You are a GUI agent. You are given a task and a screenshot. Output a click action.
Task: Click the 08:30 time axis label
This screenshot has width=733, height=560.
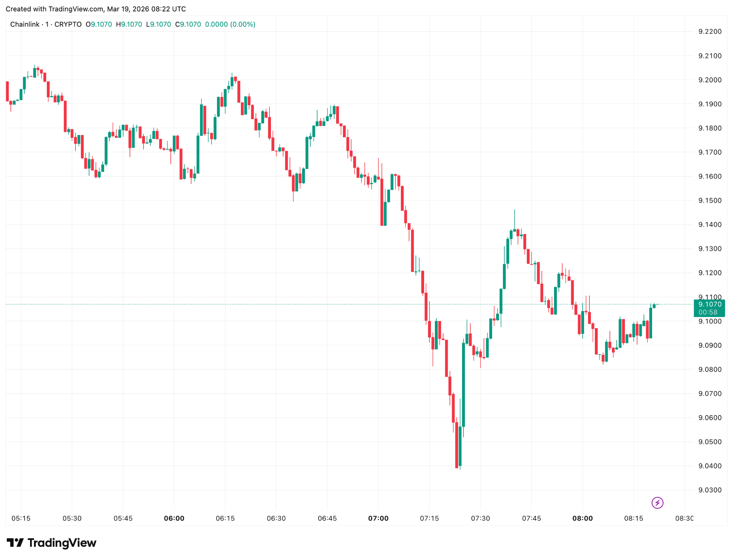tap(684, 518)
